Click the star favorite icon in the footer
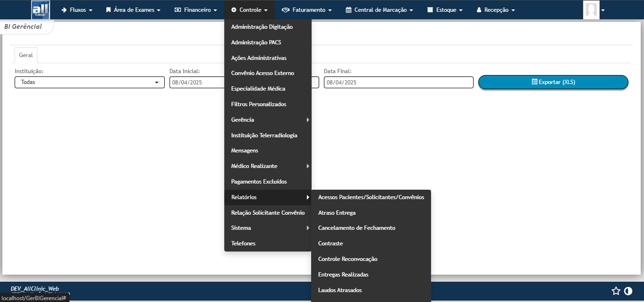The height and width of the screenshot is (302, 644). click(x=616, y=291)
